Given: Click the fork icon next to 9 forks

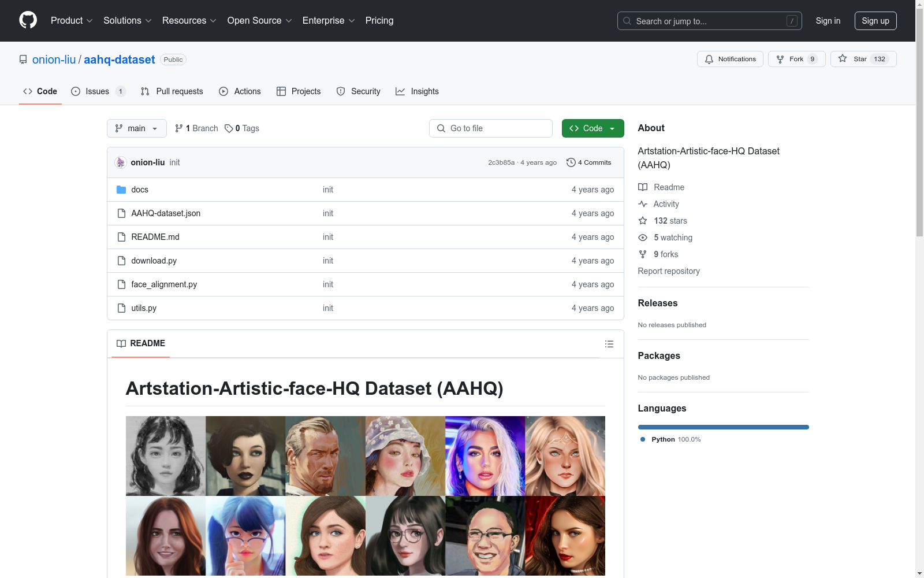Looking at the screenshot, I should [643, 254].
